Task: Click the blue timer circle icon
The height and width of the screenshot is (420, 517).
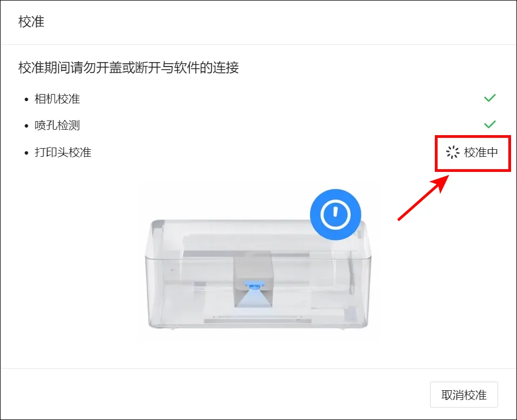Action: pos(335,215)
